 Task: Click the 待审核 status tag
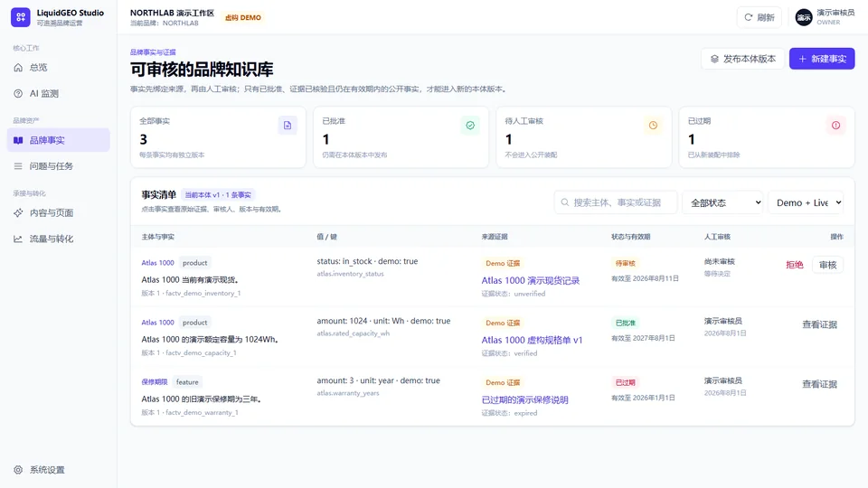point(626,263)
